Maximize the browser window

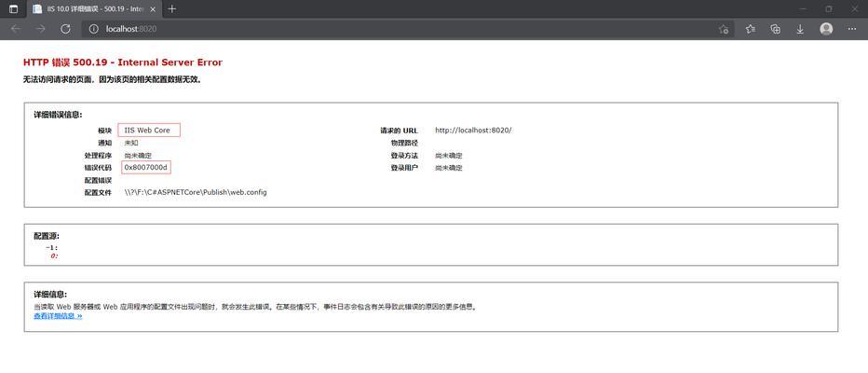(829, 9)
